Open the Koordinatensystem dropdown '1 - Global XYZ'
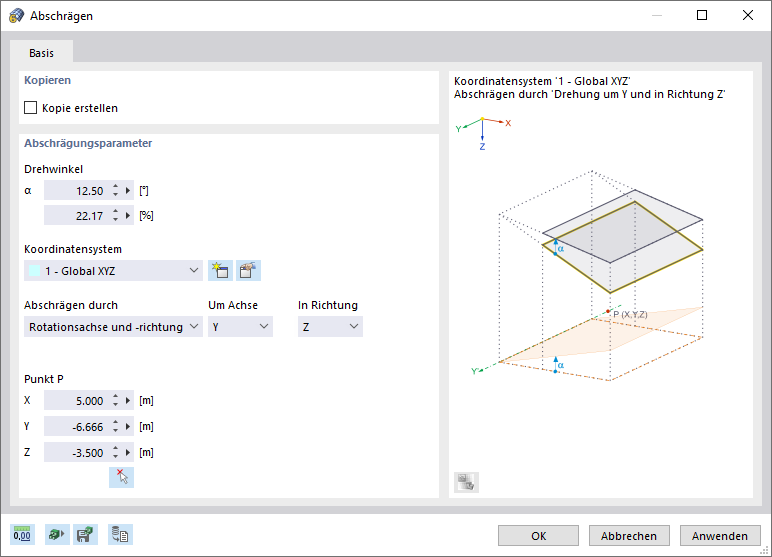This screenshot has width=772, height=557. [x=113, y=270]
